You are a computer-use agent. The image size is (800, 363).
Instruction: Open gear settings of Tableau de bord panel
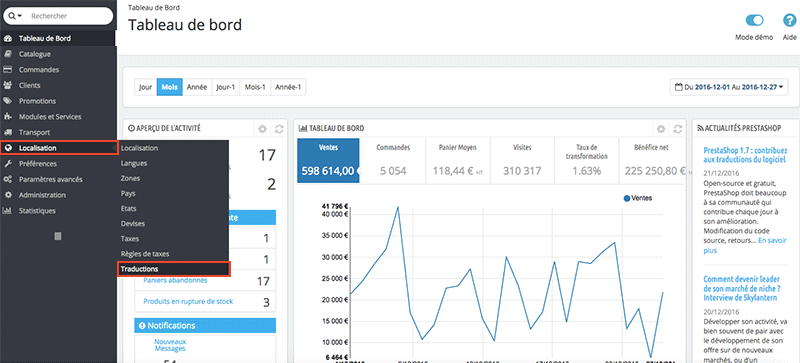tap(661, 129)
